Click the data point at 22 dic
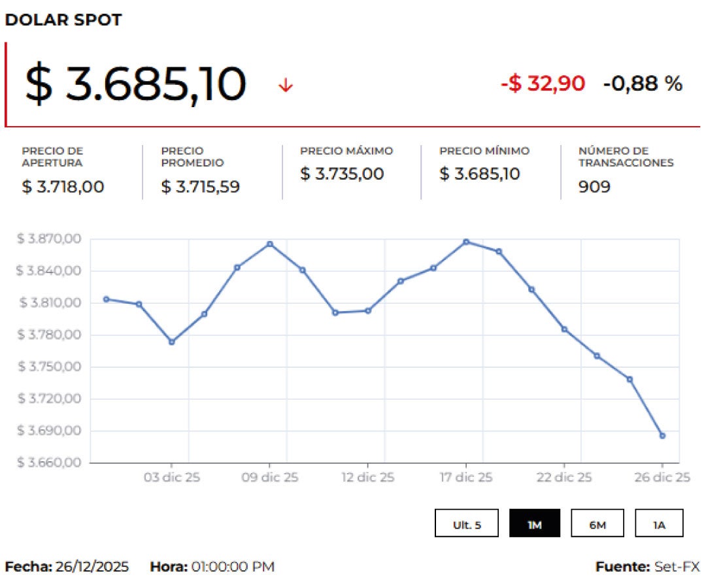The width and height of the screenshot is (706, 588). coord(564,329)
